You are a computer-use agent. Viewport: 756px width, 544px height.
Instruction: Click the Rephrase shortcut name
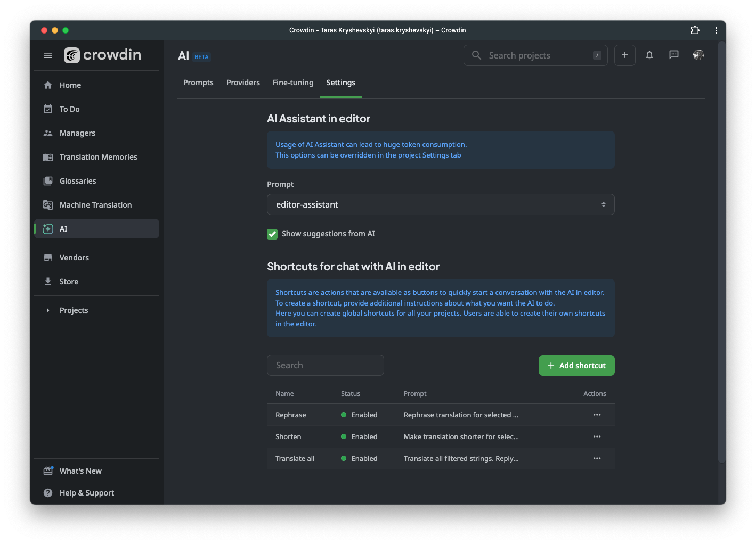pyautogui.click(x=291, y=415)
